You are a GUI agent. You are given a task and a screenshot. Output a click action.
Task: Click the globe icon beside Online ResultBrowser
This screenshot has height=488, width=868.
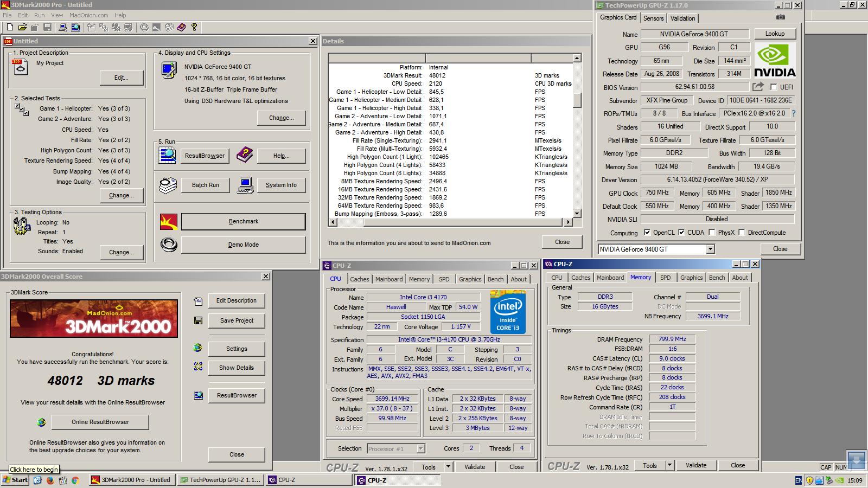(x=41, y=422)
